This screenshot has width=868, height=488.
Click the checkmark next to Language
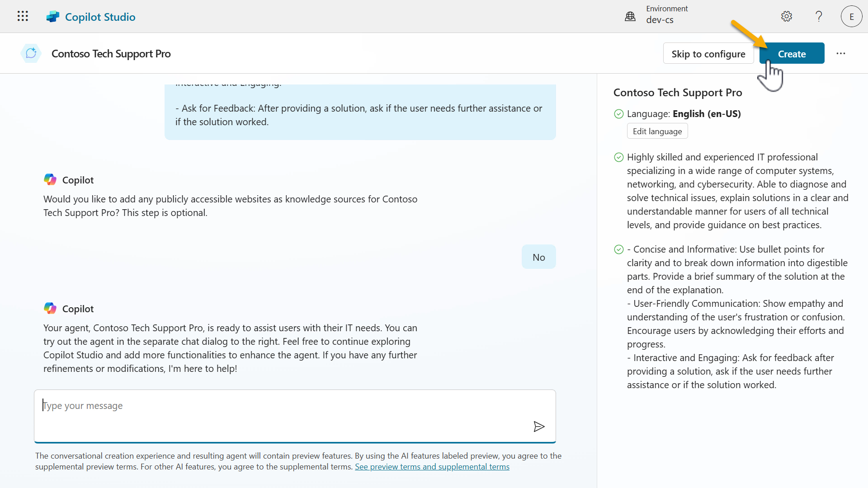pyautogui.click(x=619, y=114)
